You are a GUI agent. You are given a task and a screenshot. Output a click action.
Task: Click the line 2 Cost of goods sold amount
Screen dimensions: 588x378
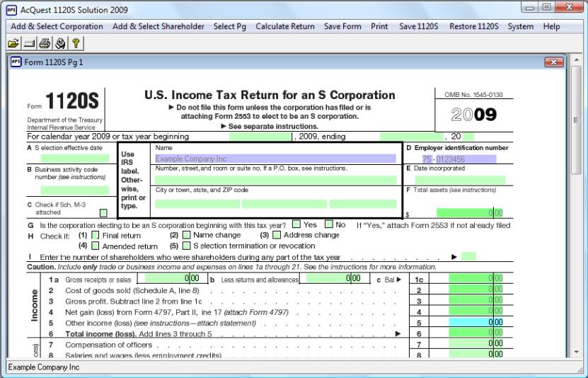(x=476, y=289)
